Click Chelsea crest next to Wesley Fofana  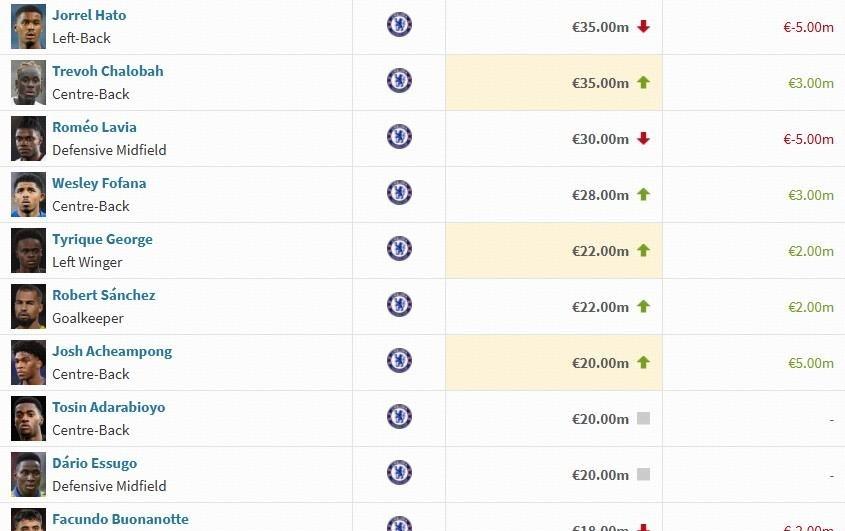click(x=399, y=193)
